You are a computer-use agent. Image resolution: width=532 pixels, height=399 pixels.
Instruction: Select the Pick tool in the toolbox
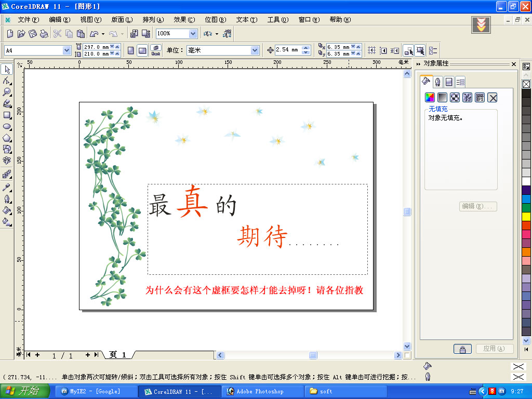pos(7,70)
